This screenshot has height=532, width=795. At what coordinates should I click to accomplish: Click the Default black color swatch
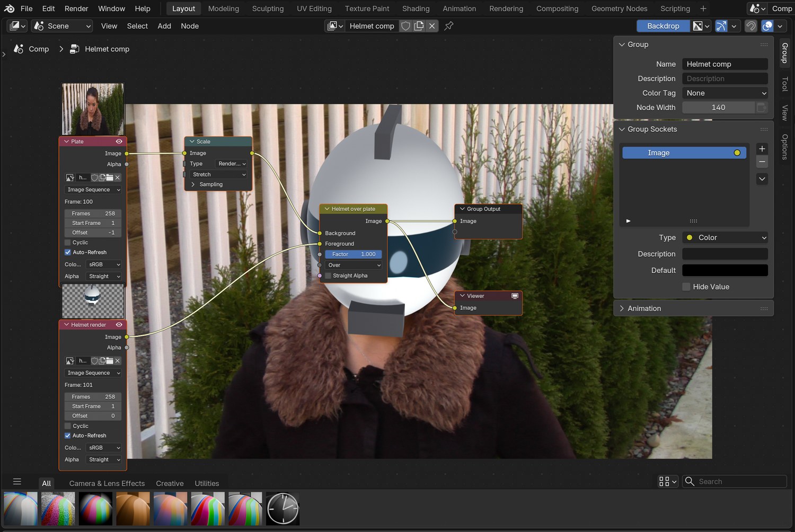click(725, 270)
